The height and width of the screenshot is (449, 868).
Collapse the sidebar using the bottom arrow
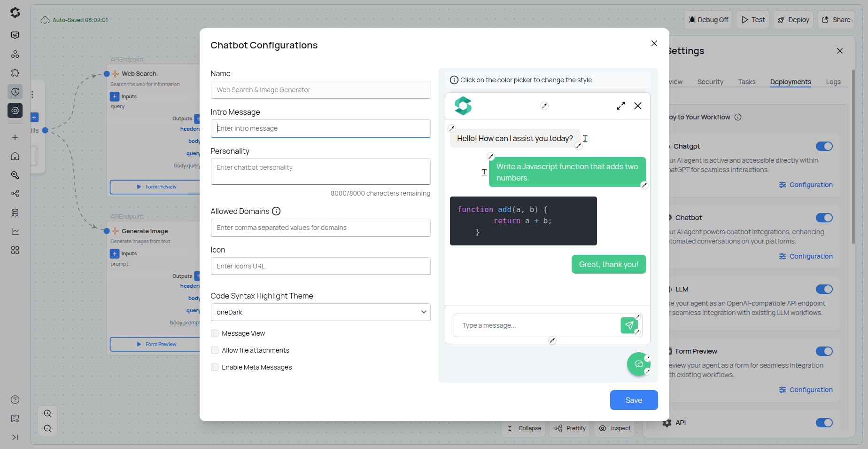15,437
